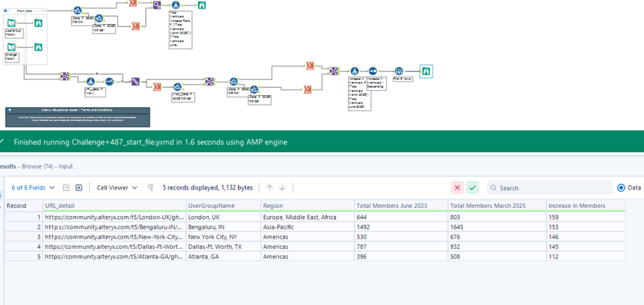The height and width of the screenshot is (305, 644).
Task: Click the Region column header
Action: click(307, 206)
